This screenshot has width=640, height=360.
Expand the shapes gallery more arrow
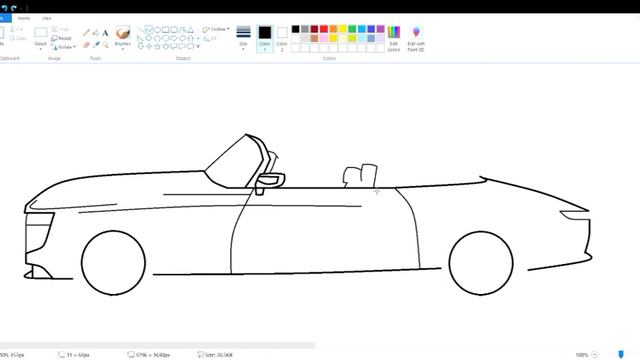(x=198, y=47)
